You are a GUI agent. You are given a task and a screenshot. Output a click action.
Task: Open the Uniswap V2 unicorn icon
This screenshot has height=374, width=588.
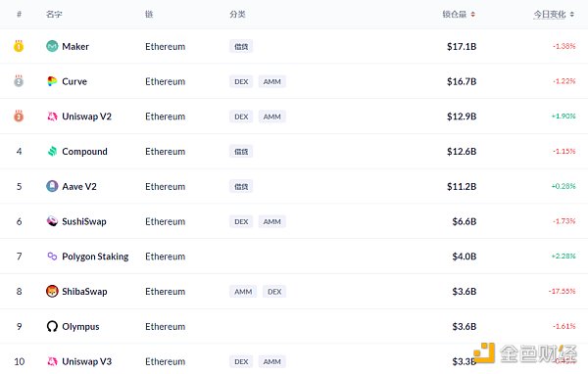click(52, 117)
